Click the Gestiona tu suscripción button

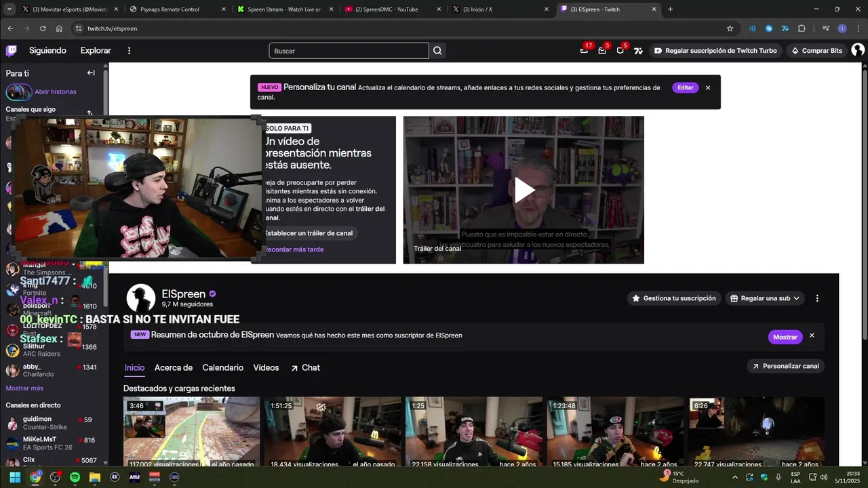click(673, 298)
